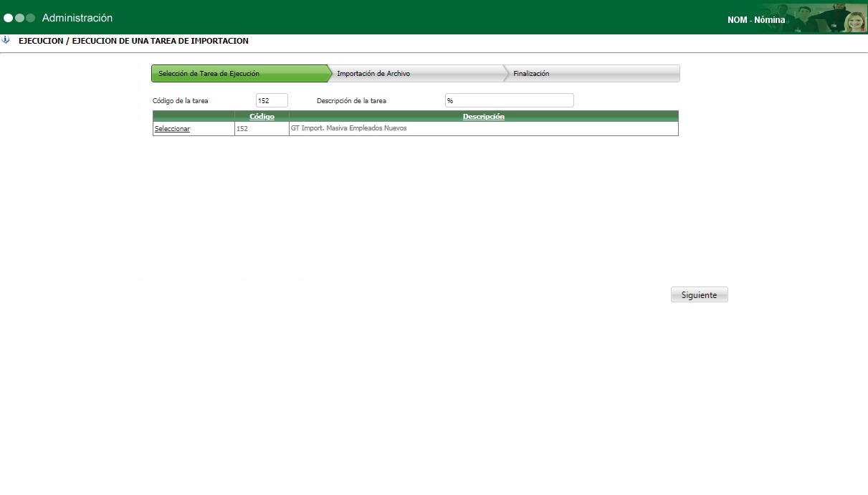Focus the Código de la tarea field
868x495 pixels.
(272, 101)
